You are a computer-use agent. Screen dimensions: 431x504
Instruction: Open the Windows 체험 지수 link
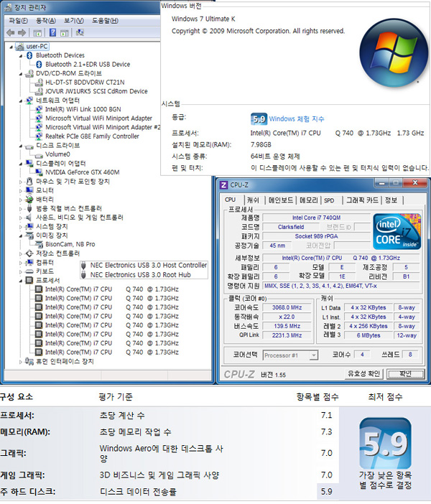coord(297,119)
